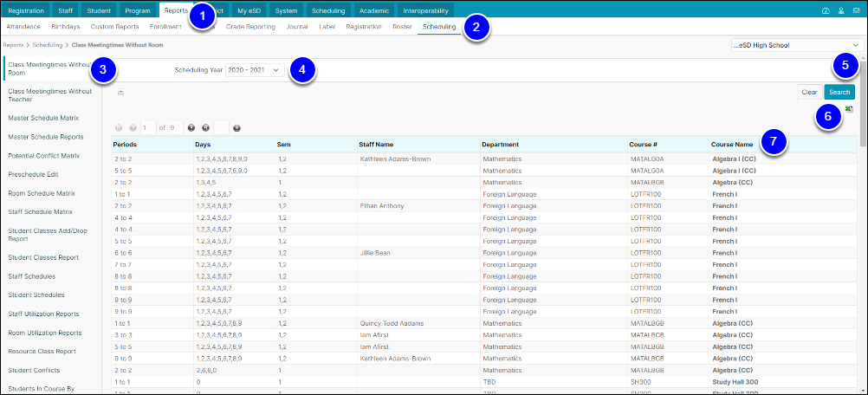Screen dimensions: 868x395
Task: Select the Birthdays reports sub-tab
Action: coord(65,27)
